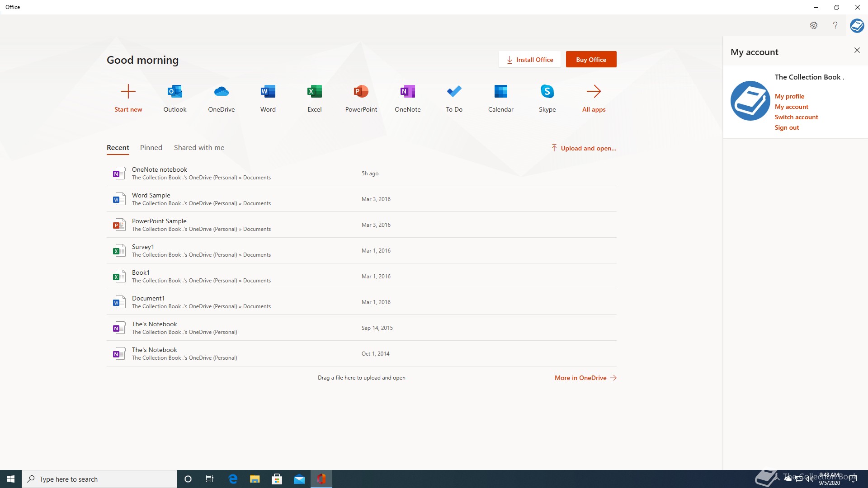Image resolution: width=868 pixels, height=488 pixels.
Task: Open the Calendar app icon
Action: (500, 92)
